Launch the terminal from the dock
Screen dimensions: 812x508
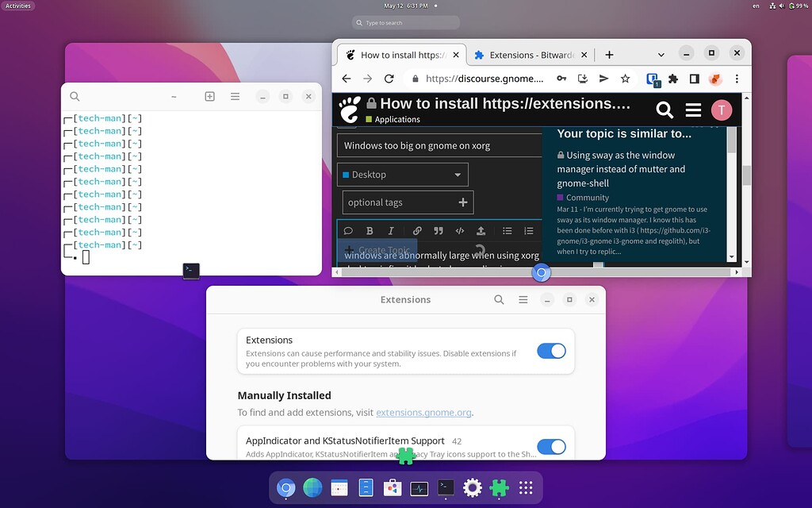(445, 487)
